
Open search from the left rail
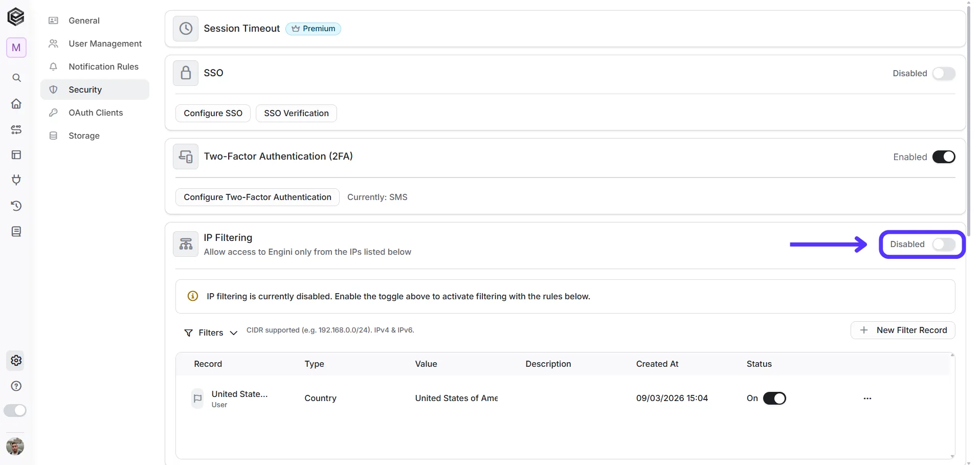click(16, 78)
